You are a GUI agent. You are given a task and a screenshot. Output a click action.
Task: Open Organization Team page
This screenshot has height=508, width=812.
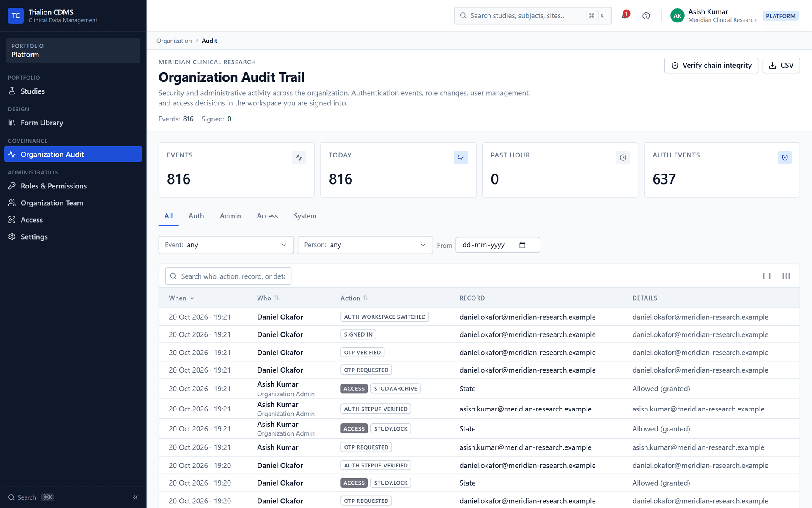click(x=73, y=203)
